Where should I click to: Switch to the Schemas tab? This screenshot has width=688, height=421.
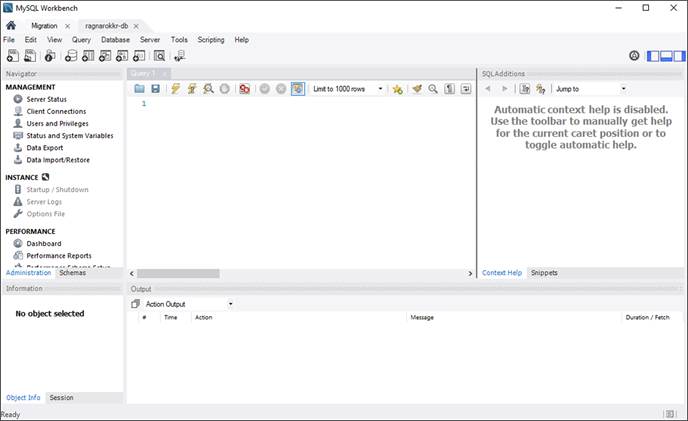(x=72, y=273)
